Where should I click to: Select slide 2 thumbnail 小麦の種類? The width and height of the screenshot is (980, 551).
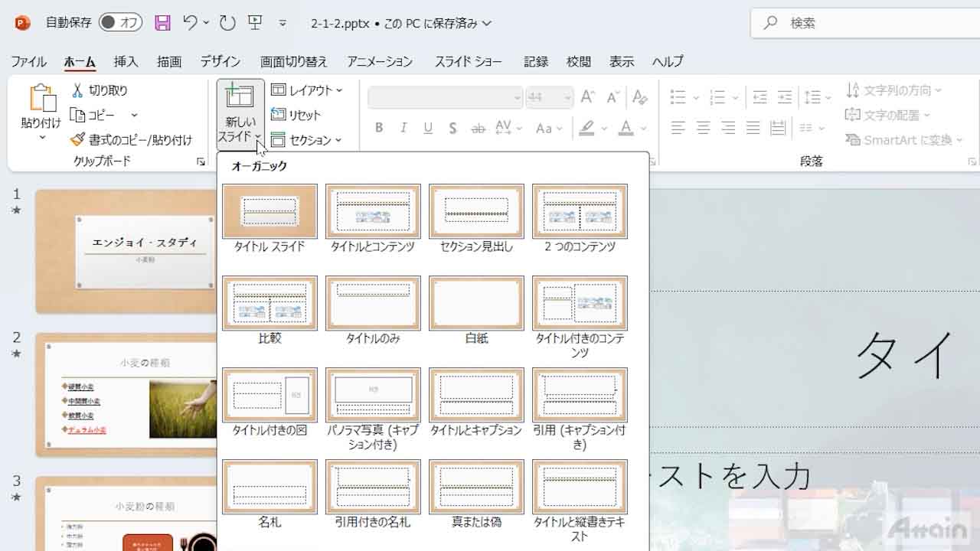pyautogui.click(x=126, y=395)
